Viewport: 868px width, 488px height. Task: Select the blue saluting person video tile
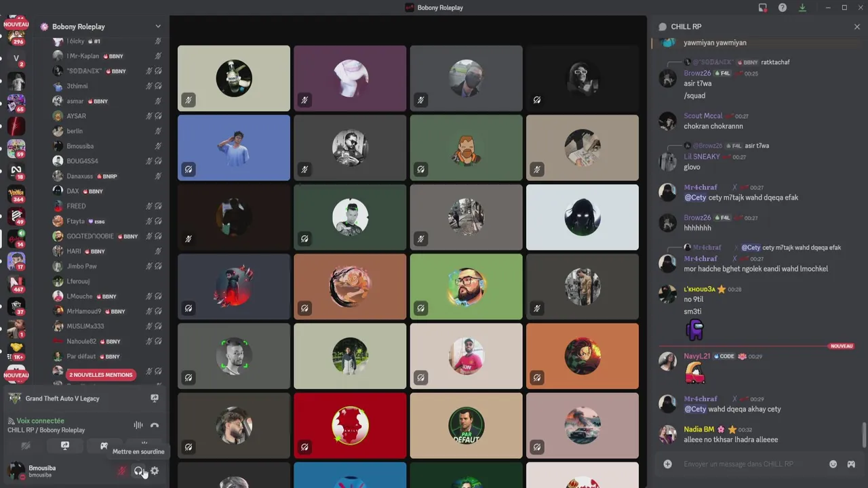[x=234, y=148]
